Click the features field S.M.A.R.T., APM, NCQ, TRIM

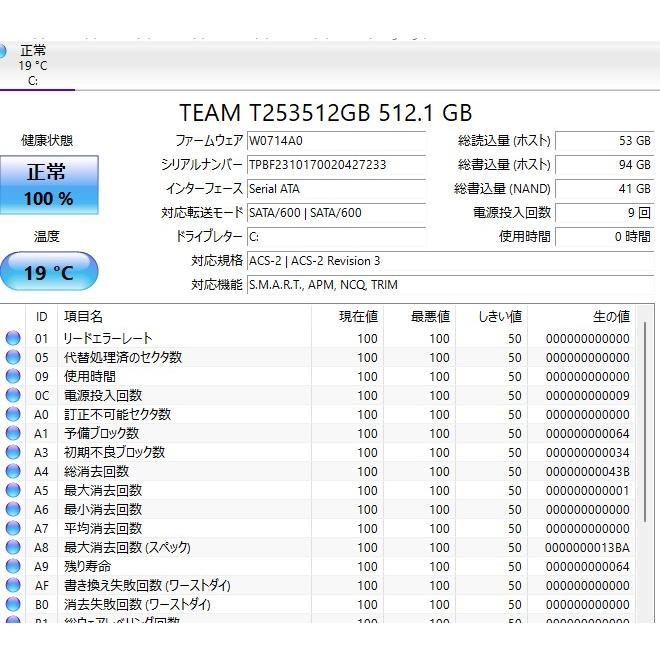pyautogui.click(x=450, y=285)
